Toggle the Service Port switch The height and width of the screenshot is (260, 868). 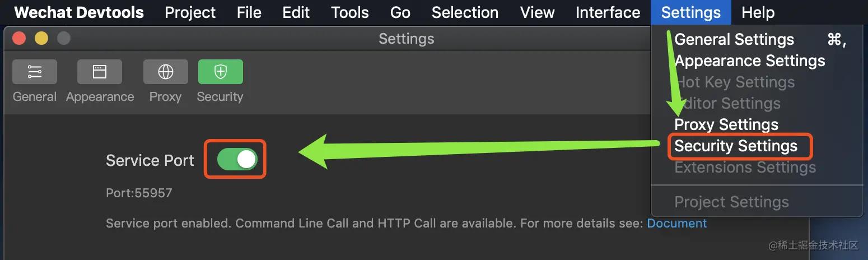click(237, 159)
